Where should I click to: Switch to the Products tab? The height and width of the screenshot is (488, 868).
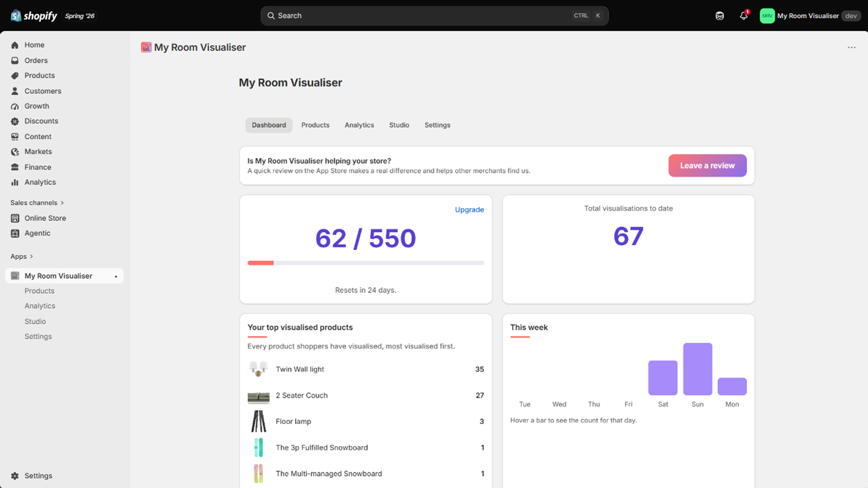point(315,125)
